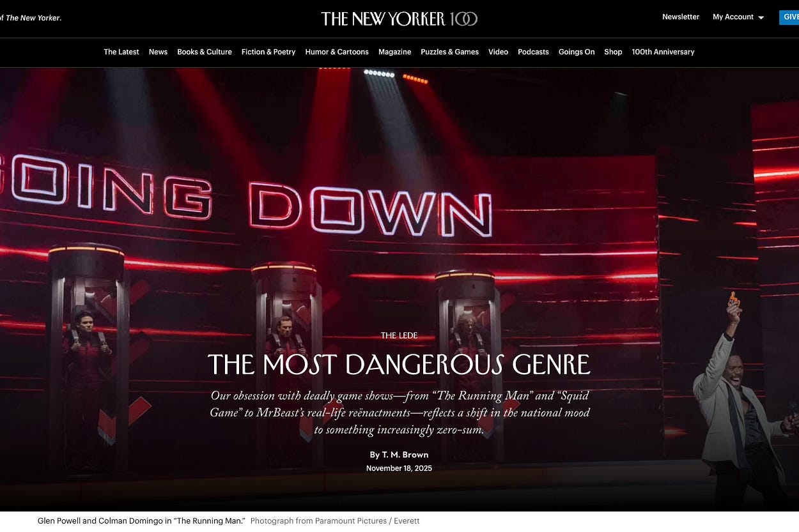Open the Newsletter link
Viewport: 799px width, 532px height.
tap(680, 17)
